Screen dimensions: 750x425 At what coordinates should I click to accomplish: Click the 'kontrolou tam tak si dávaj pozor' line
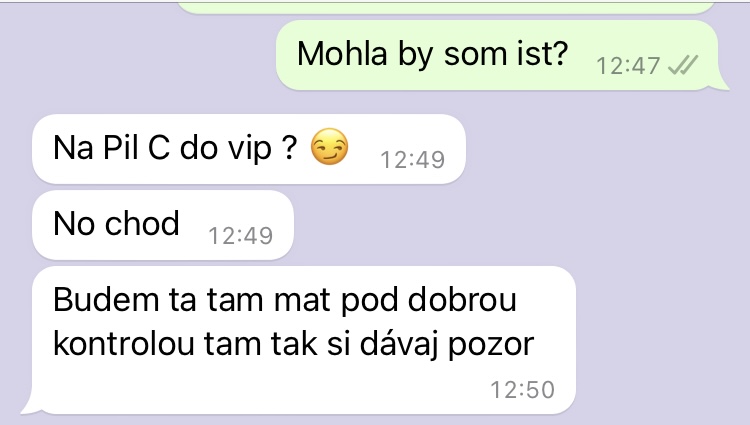point(293,344)
